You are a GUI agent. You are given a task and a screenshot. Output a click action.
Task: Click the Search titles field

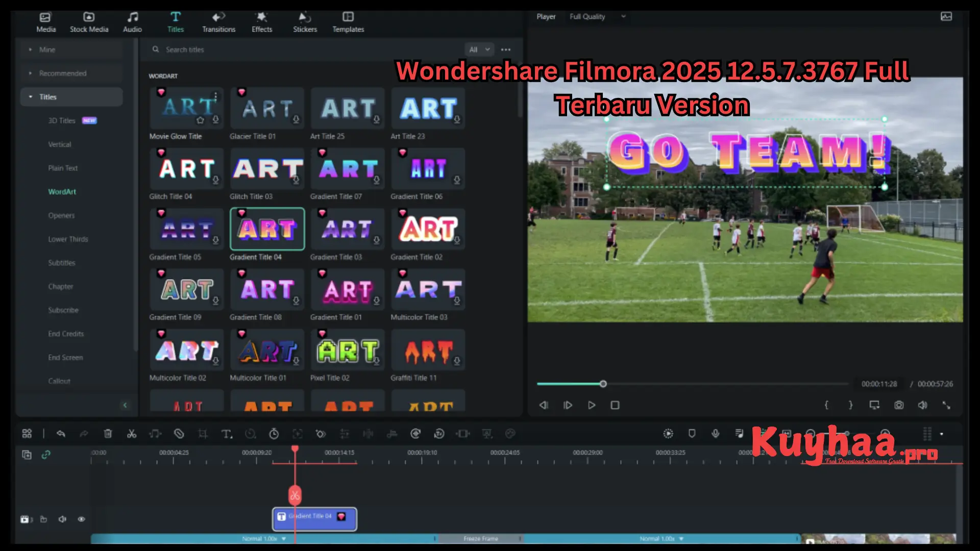(306, 49)
